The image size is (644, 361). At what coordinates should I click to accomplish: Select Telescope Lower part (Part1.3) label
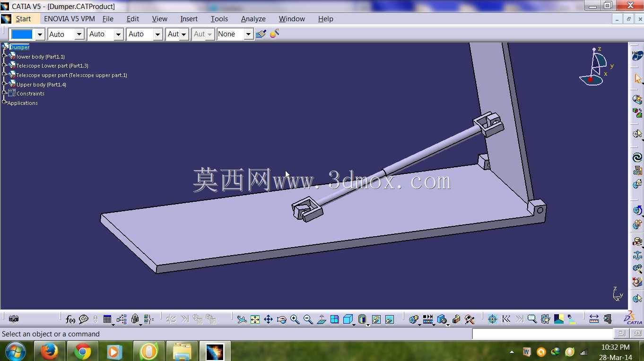[x=52, y=66]
